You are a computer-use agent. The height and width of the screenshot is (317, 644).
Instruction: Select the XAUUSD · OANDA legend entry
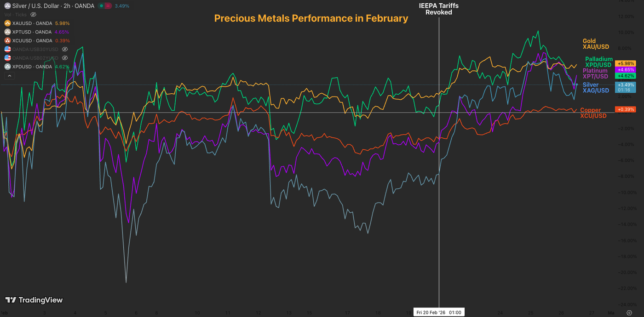[32, 23]
